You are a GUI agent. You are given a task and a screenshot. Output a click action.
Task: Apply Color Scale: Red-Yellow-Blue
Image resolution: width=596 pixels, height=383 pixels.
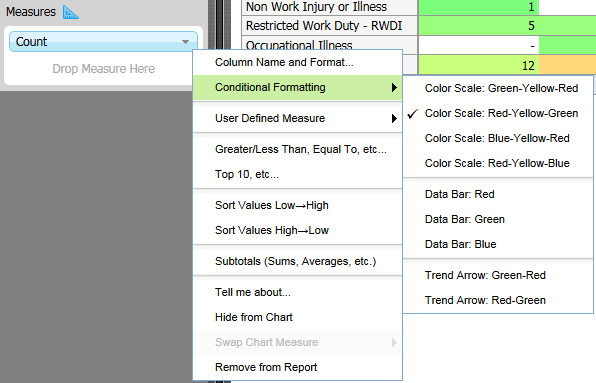(498, 163)
